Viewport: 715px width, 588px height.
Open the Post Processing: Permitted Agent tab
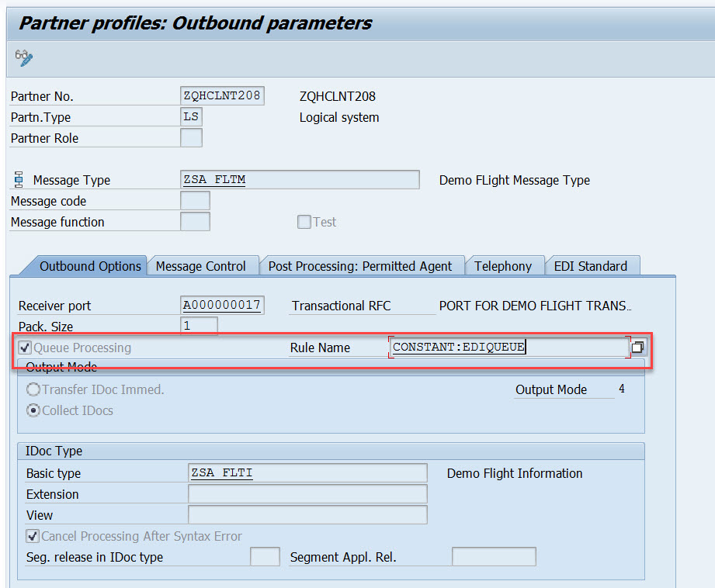coord(362,265)
